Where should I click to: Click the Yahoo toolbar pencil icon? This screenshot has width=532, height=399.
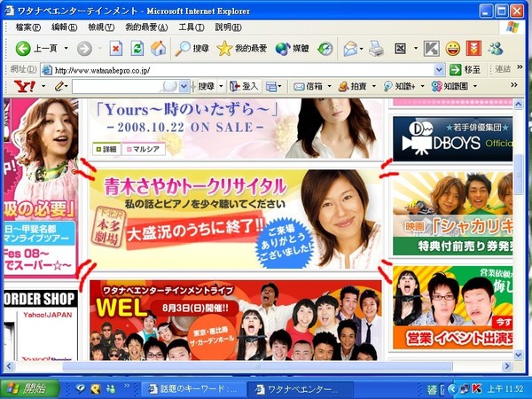(59, 87)
